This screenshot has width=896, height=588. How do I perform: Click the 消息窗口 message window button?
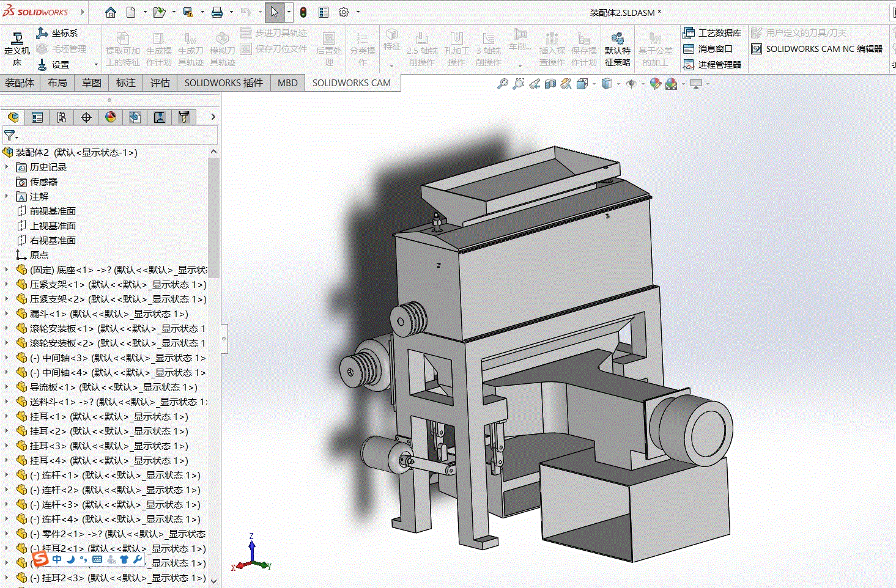coord(708,49)
